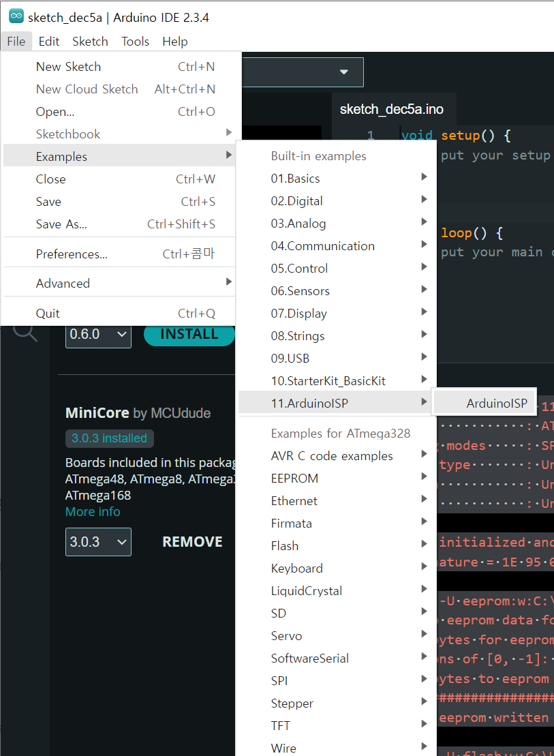This screenshot has height=756, width=554.
Task: Expand SoftwareSerial examples submenu
Action: [337, 658]
